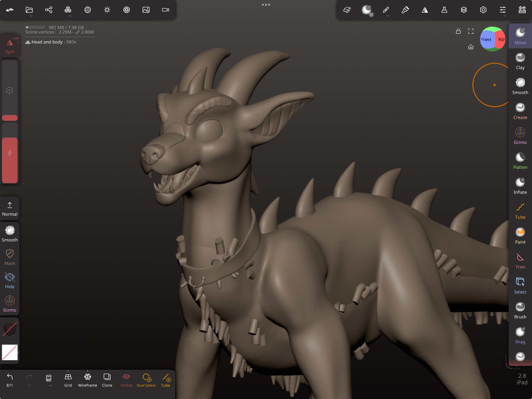The height and width of the screenshot is (399, 532).
Task: Open the lighting settings sun icon
Action: (107, 10)
